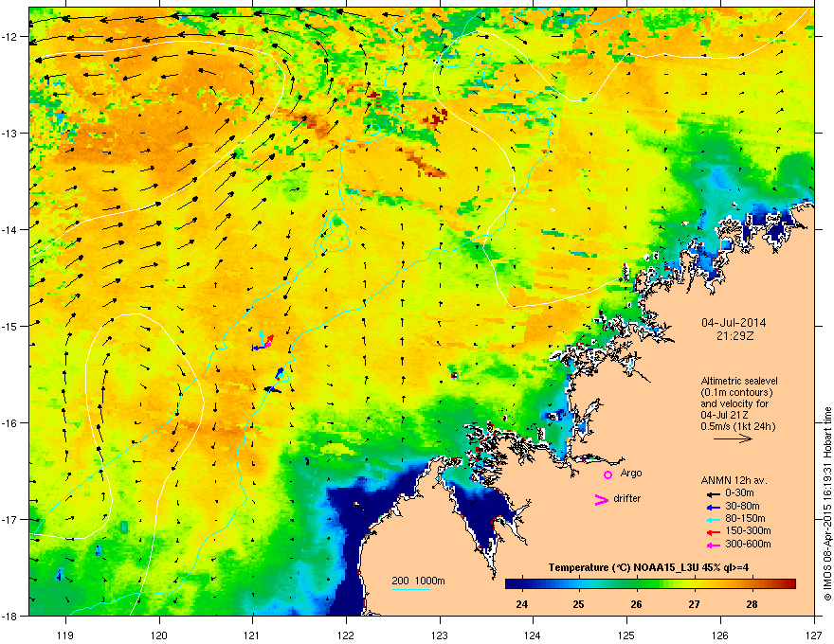Click the color bar tick label '27'
834x644 pixels.
coord(694,604)
